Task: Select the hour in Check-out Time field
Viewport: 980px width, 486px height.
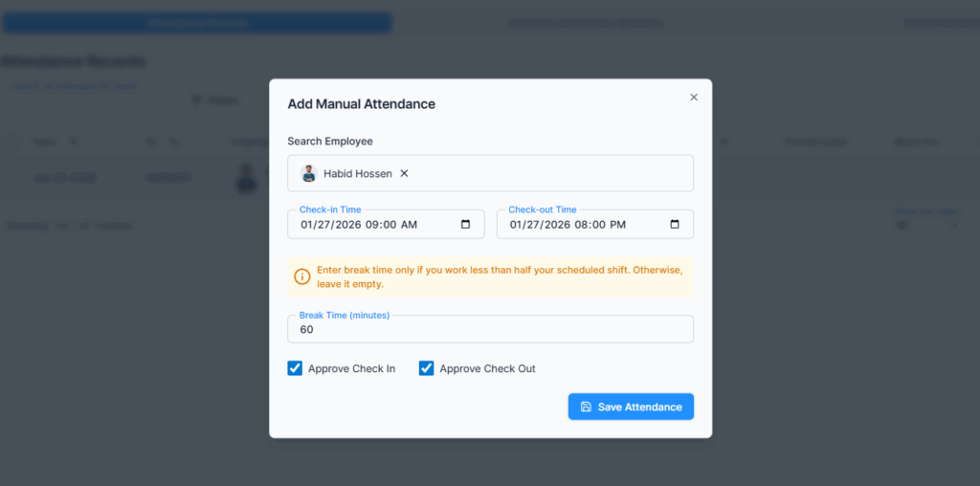Action: point(582,225)
